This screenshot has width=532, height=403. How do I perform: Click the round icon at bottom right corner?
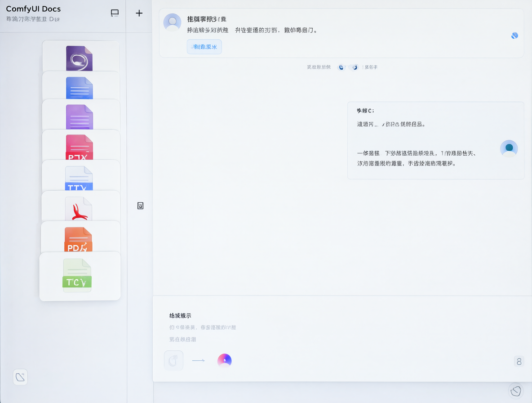pyautogui.click(x=516, y=391)
